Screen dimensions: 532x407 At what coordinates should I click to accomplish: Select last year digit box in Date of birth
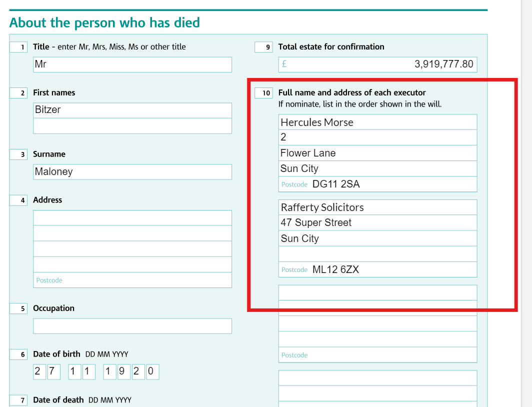(152, 371)
